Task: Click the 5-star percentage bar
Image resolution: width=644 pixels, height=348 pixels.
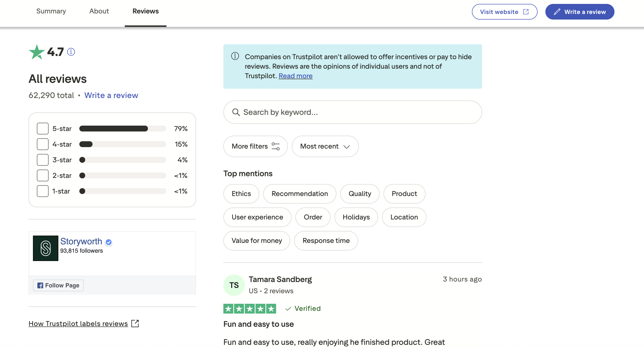Action: [x=123, y=129]
